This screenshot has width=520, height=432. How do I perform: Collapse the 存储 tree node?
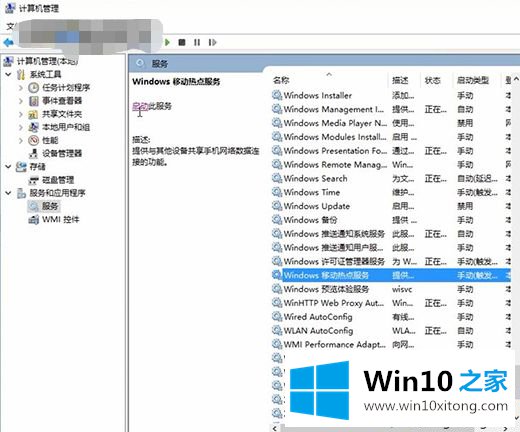(x=8, y=166)
